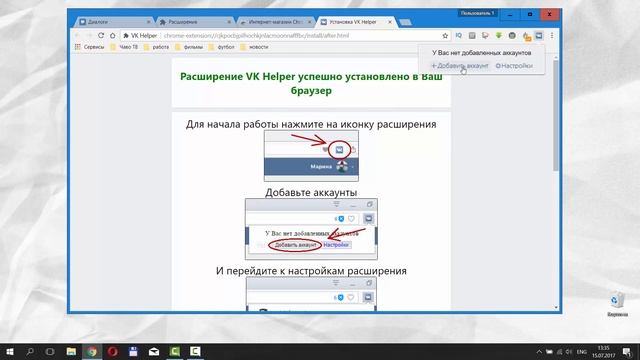
Task: Close the Установка VK Helper tab
Action: (x=390, y=22)
